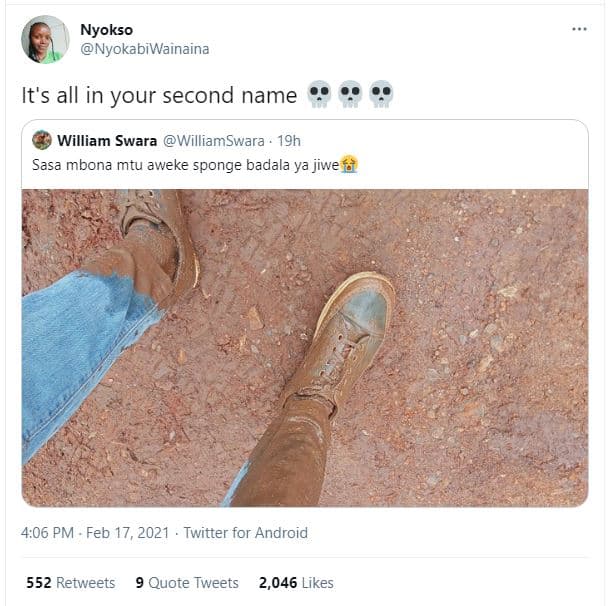The width and height of the screenshot is (611, 606).
Task: View the 552 Retweets list
Action: click(x=70, y=582)
